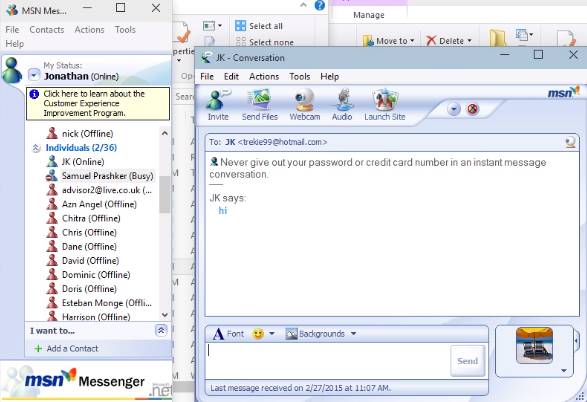Screen dimensions: 587x402
Task: Open Edit menu in conversation window
Action: point(231,77)
